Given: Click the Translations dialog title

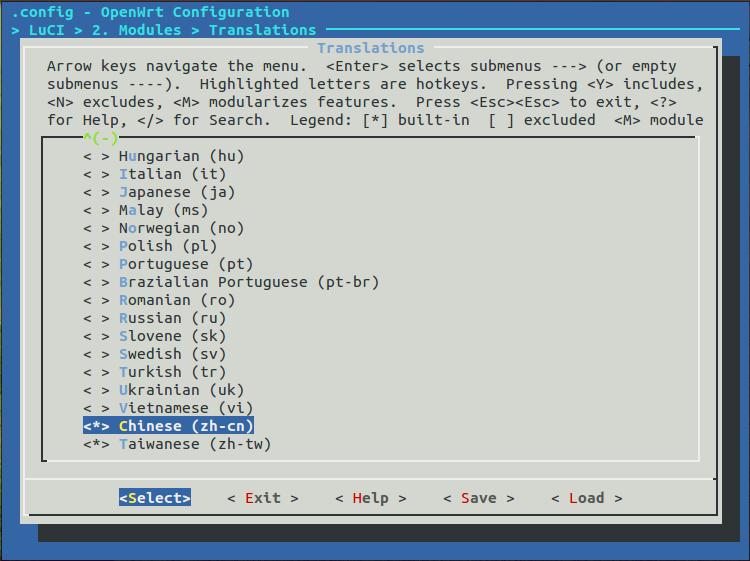Looking at the screenshot, I should pos(371,48).
